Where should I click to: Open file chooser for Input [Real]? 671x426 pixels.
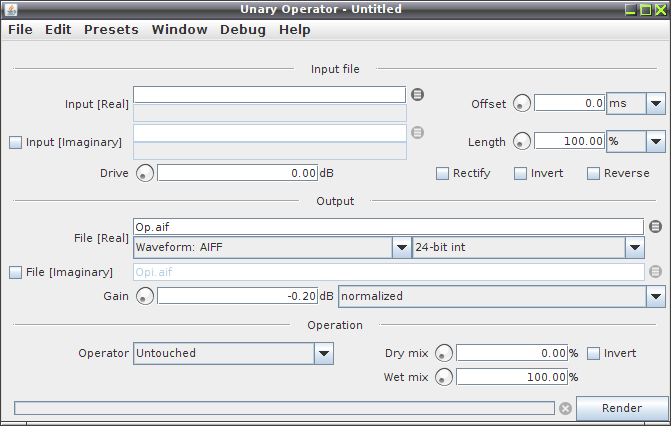(x=418, y=94)
